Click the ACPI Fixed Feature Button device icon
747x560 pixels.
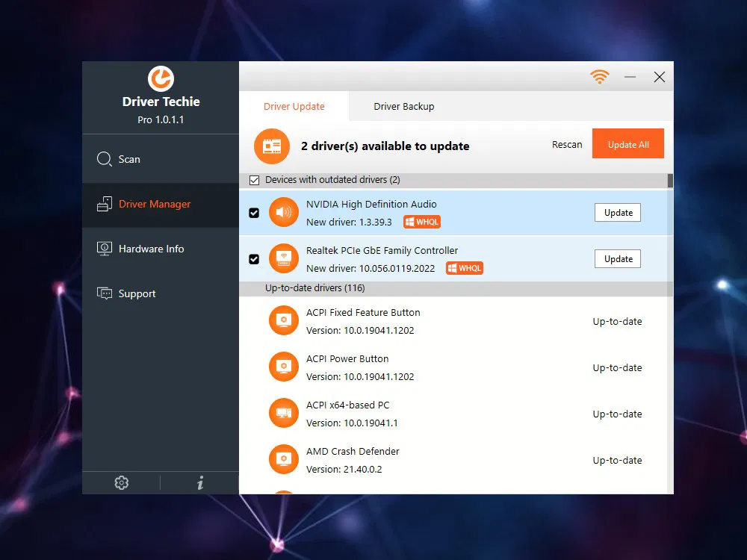click(283, 320)
